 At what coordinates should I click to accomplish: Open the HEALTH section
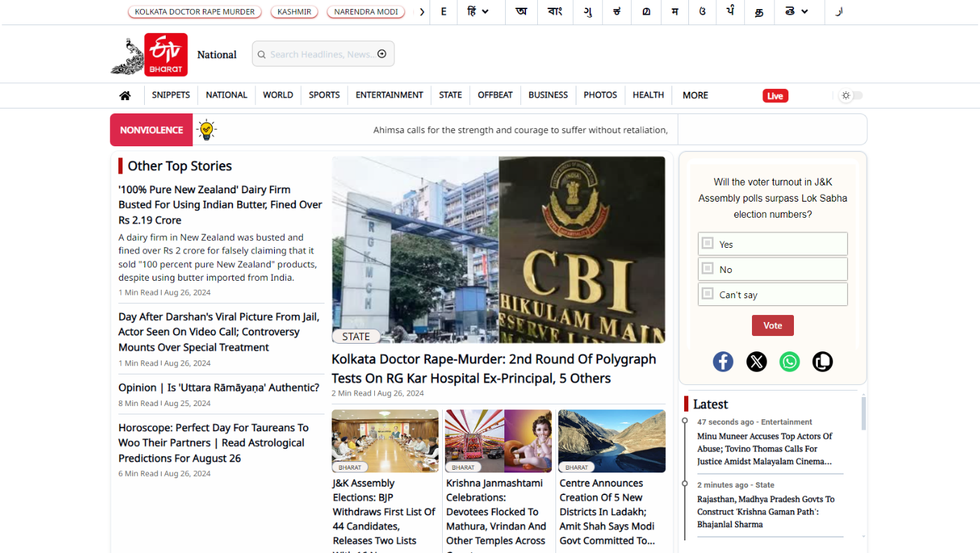[x=648, y=95]
